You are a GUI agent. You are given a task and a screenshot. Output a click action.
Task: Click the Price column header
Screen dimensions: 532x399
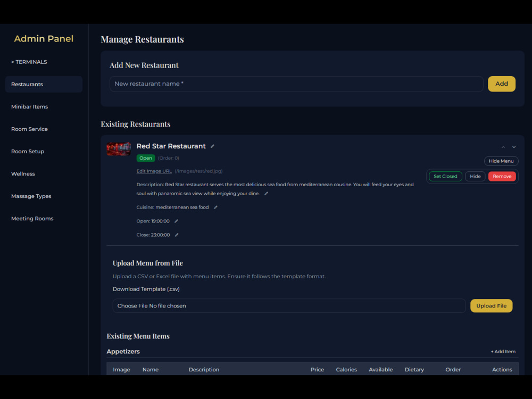coord(317,370)
